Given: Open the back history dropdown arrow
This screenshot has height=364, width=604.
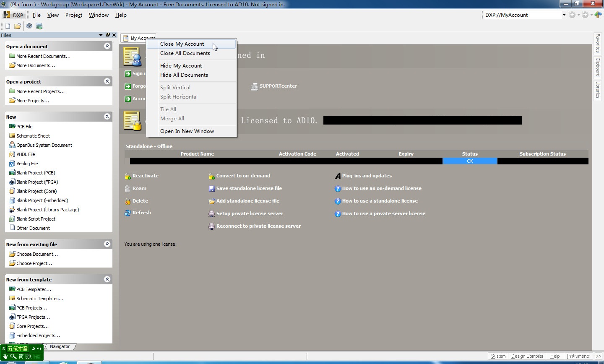Looking at the screenshot, I should pos(578,15).
